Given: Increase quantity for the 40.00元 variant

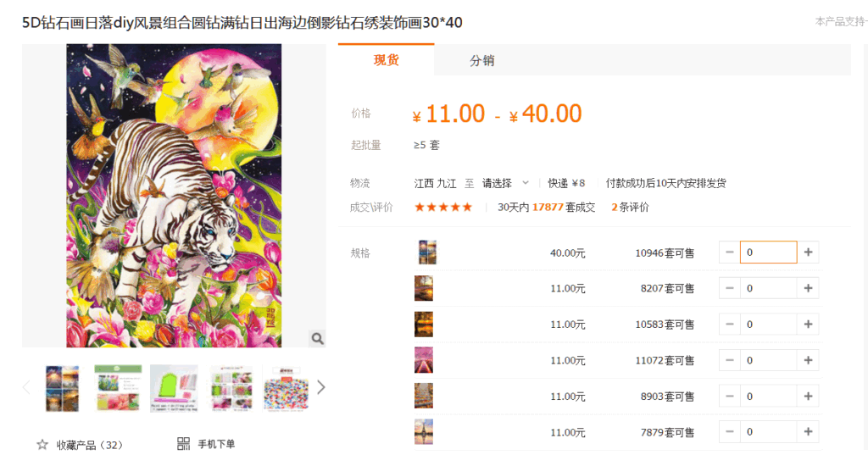Looking at the screenshot, I should 808,252.
